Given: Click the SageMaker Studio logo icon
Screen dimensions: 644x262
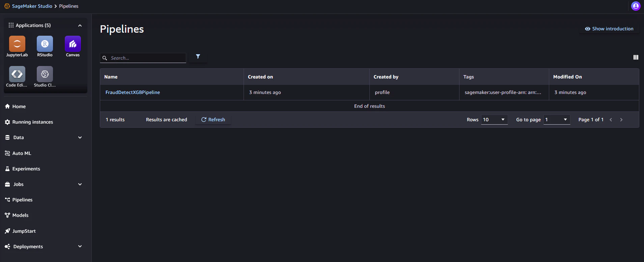Looking at the screenshot, I should point(7,6).
